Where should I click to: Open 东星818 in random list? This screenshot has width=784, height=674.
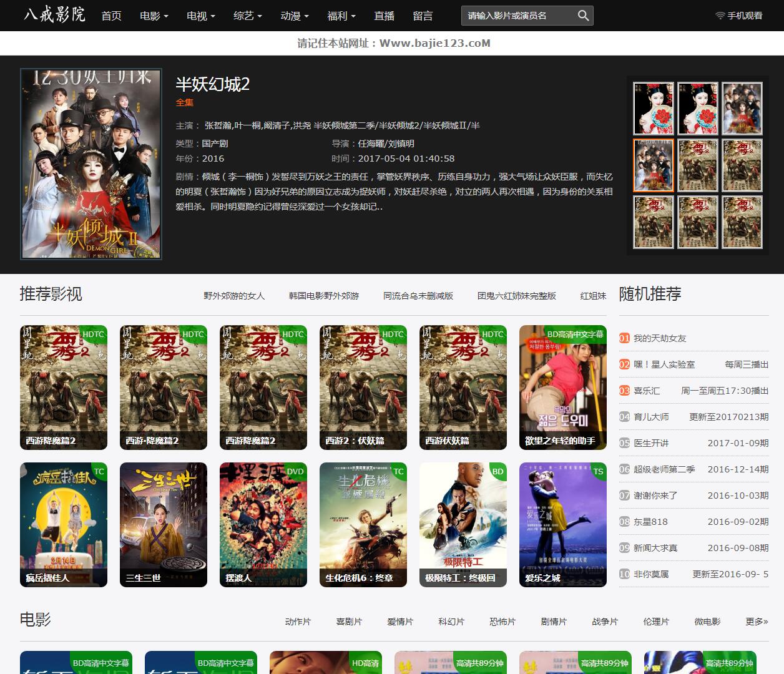pos(650,522)
